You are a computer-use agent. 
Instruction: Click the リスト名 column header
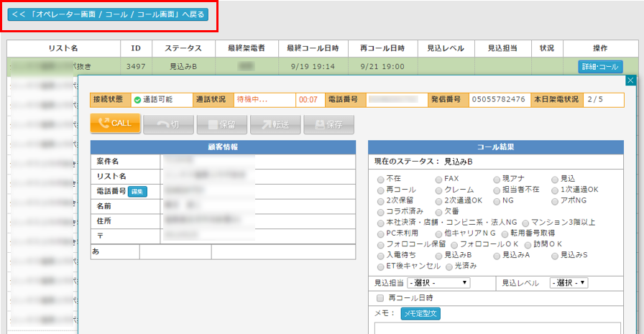point(63,47)
